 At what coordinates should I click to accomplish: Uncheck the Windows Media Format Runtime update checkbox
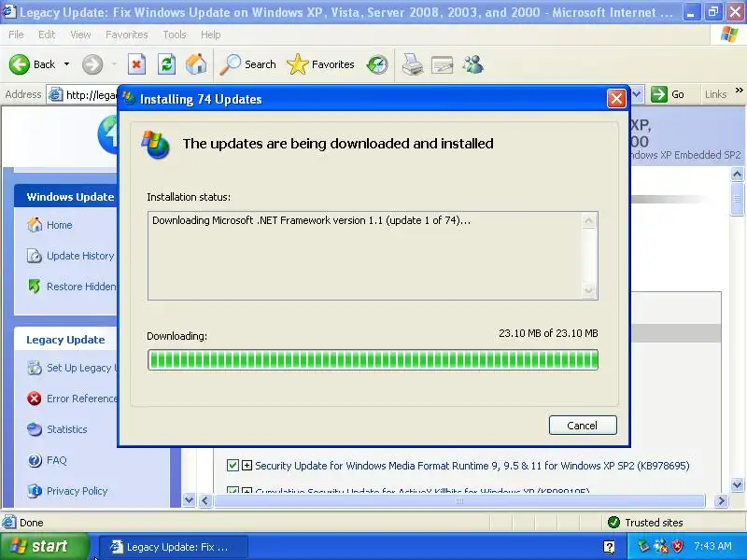click(x=233, y=465)
